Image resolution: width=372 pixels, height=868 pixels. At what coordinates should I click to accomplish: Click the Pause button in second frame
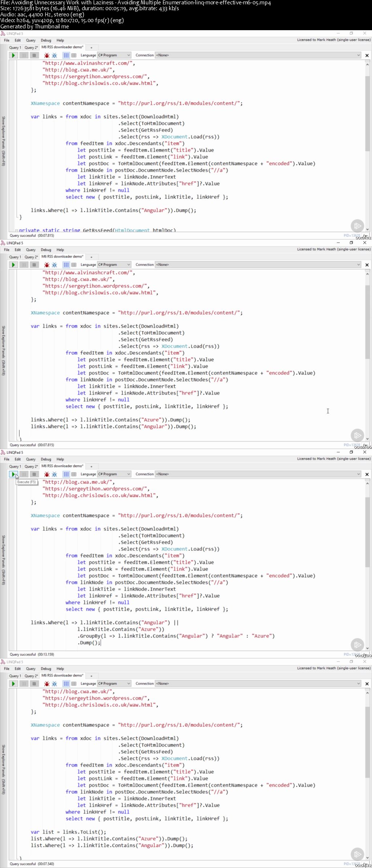pyautogui.click(x=24, y=265)
